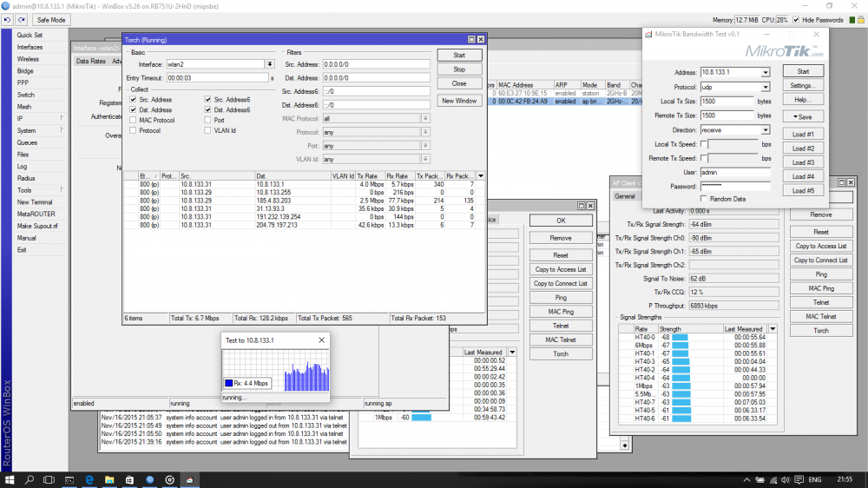Click the Redo arrow icon in WinBox toolbar

click(20, 19)
